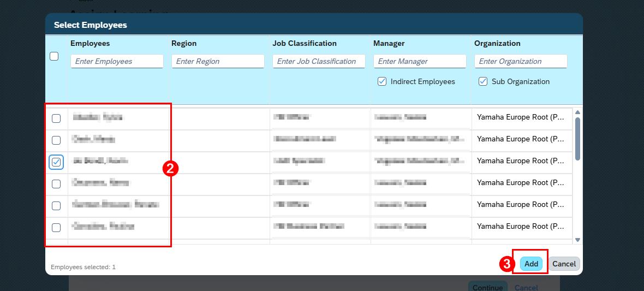Image resolution: width=644 pixels, height=291 pixels.
Task: Click the scrollbar up arrow in the employee list
Action: pos(577,112)
